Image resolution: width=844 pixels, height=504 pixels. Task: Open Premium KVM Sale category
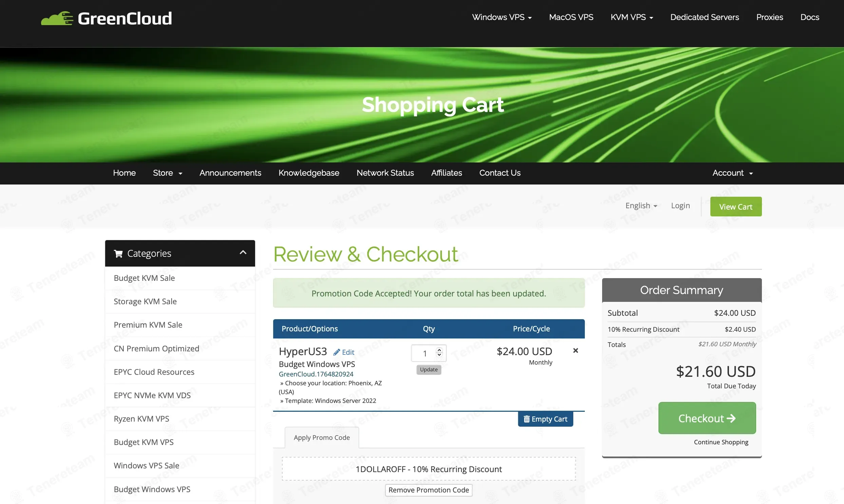[x=180, y=325]
